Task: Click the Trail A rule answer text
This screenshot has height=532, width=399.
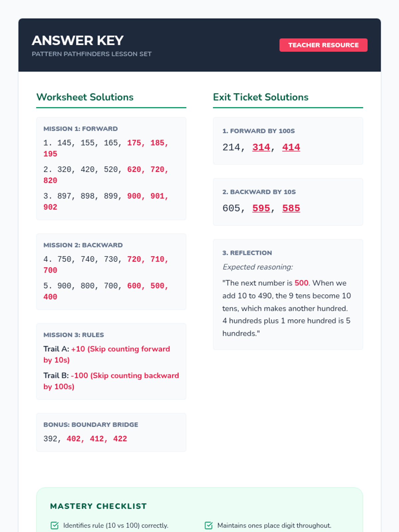Action: pyautogui.click(x=120, y=349)
